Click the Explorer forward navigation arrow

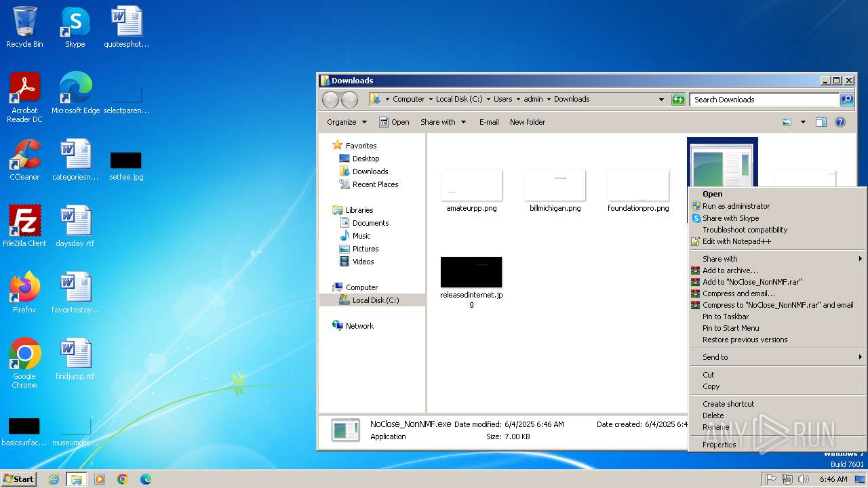pos(349,100)
